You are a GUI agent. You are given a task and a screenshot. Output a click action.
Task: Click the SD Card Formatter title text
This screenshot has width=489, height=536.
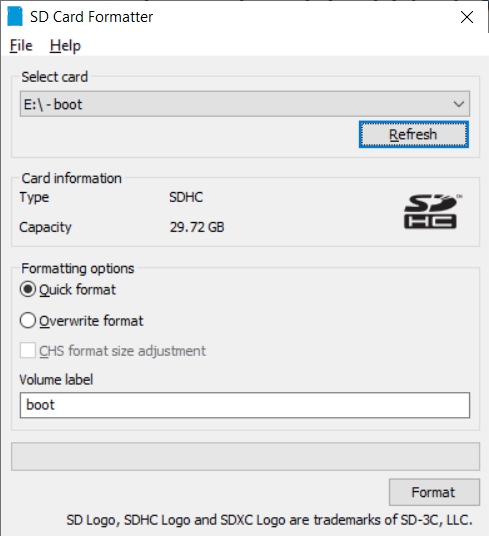coord(91,17)
